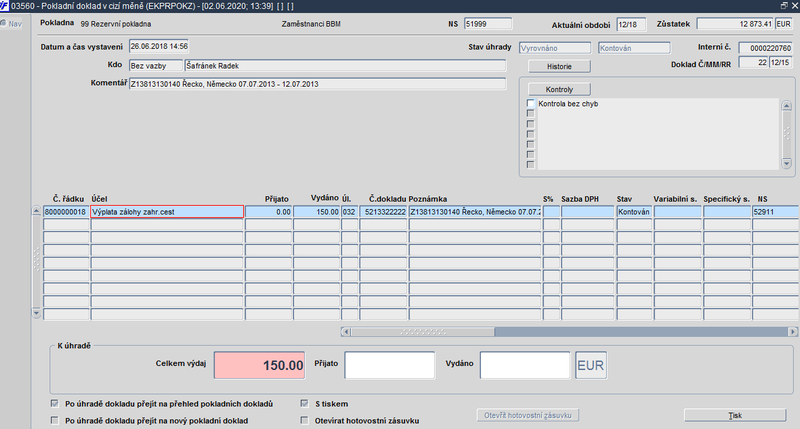Click the Zůstatek 12 873.41 field
Image resolution: width=800 pixels, height=429 pixels.
(x=735, y=24)
